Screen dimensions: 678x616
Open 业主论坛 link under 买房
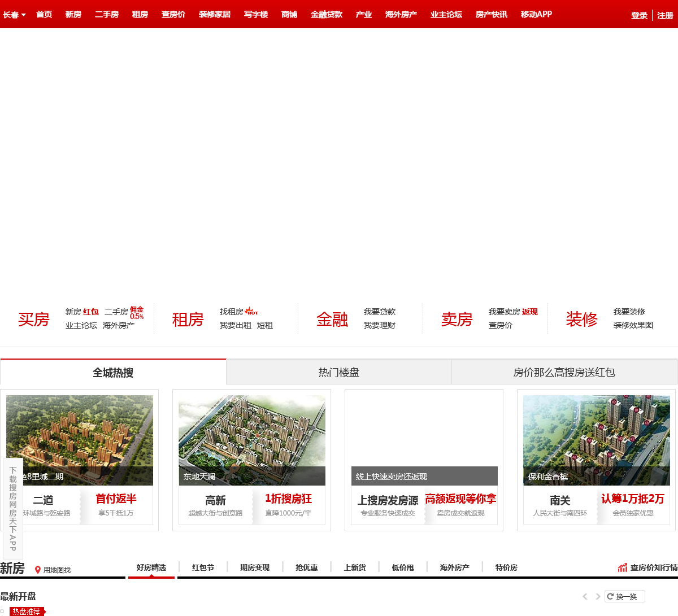[x=81, y=325]
